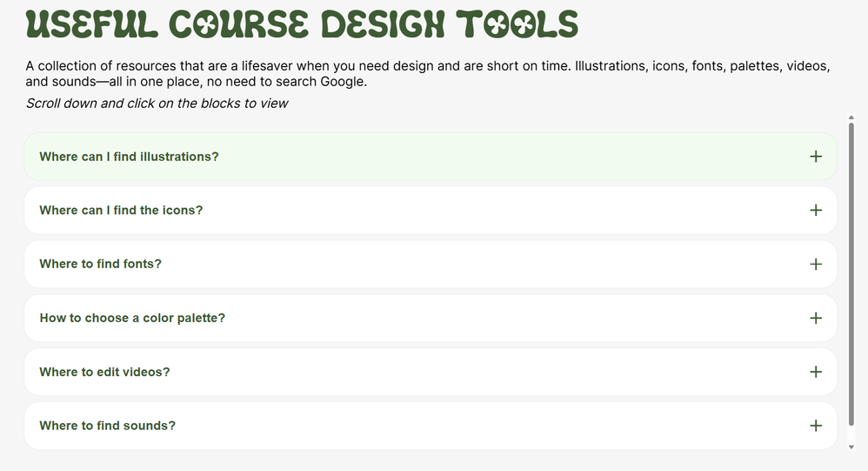Viewport: 868px width, 471px height.
Task: Click the word "Illustrations" in the intro paragraph
Action: 611,66
